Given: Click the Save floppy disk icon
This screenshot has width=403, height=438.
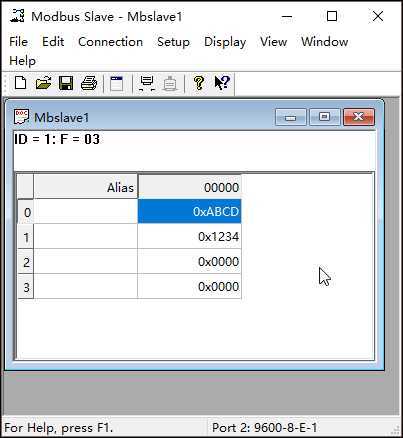Looking at the screenshot, I should pyautogui.click(x=66, y=83).
